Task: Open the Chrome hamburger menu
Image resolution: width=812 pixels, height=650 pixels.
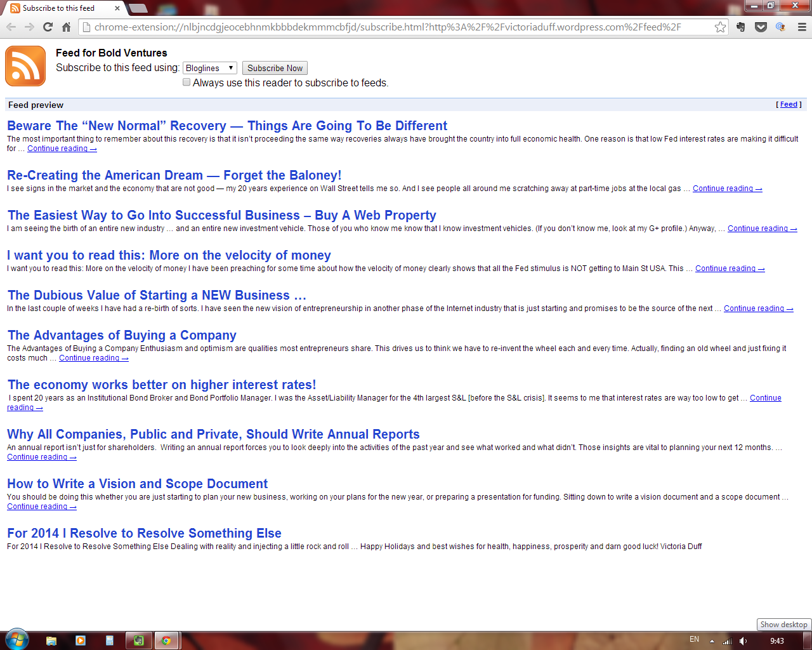Action: pyautogui.click(x=802, y=27)
